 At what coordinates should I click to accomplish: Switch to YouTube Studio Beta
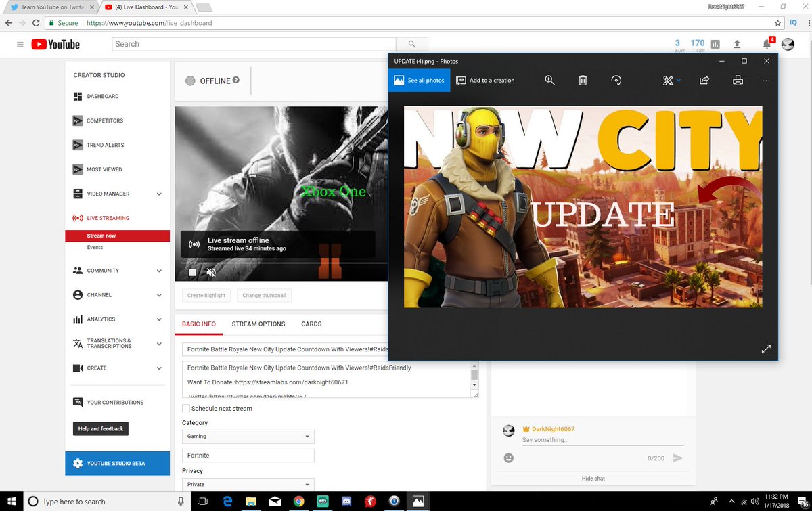(117, 463)
